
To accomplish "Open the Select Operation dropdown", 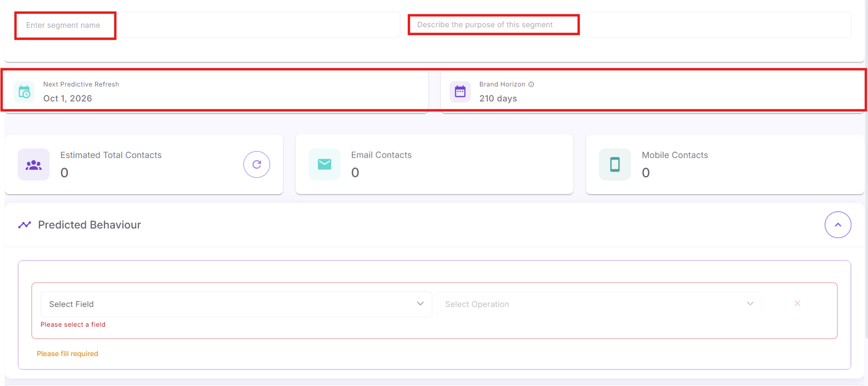I will point(599,304).
